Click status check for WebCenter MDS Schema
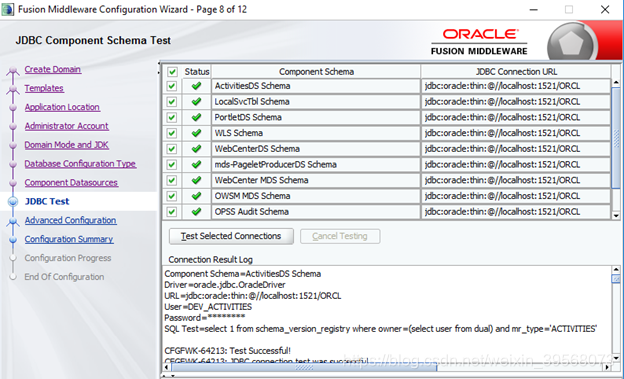This screenshot has height=379, width=624. click(196, 180)
